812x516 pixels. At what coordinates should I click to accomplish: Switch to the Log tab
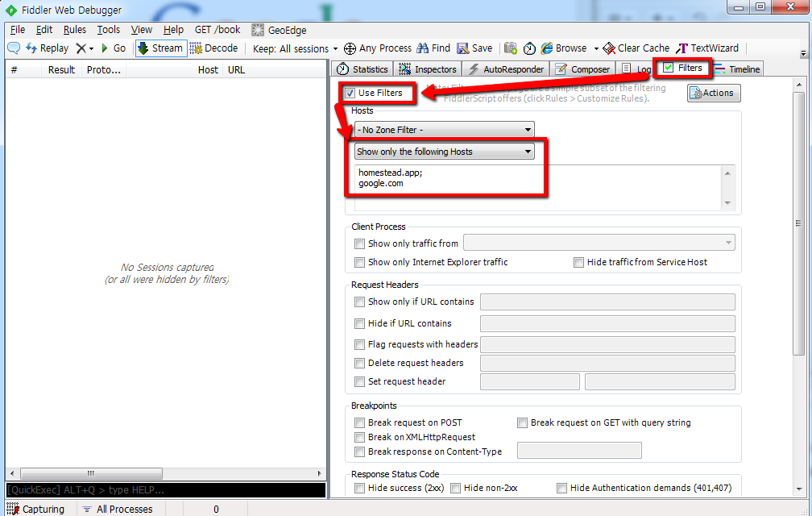636,69
